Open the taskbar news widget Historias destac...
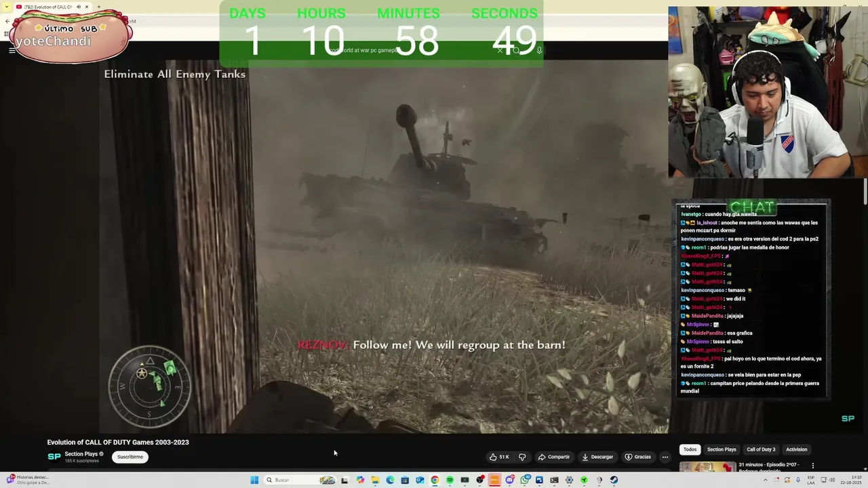Image resolution: width=868 pixels, height=488 pixels. (28, 480)
